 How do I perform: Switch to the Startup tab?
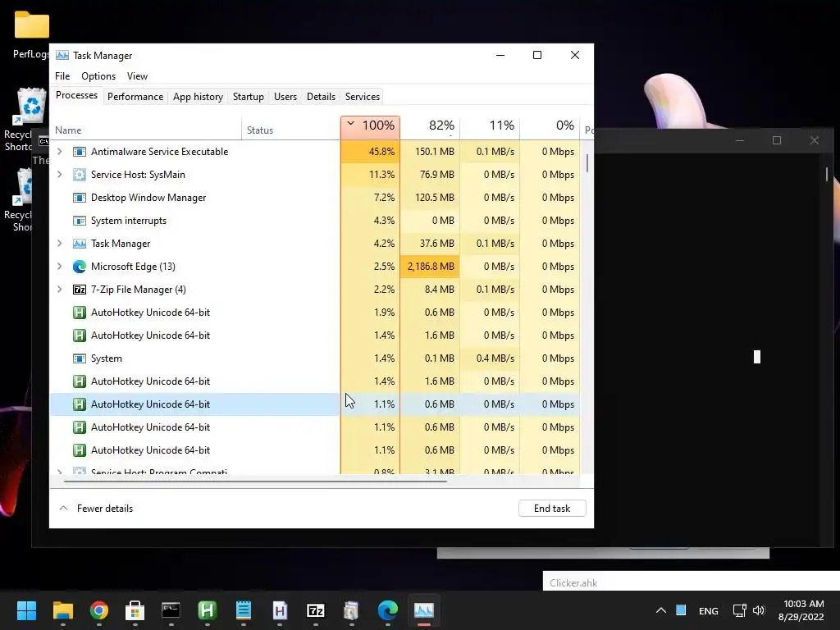tap(248, 97)
